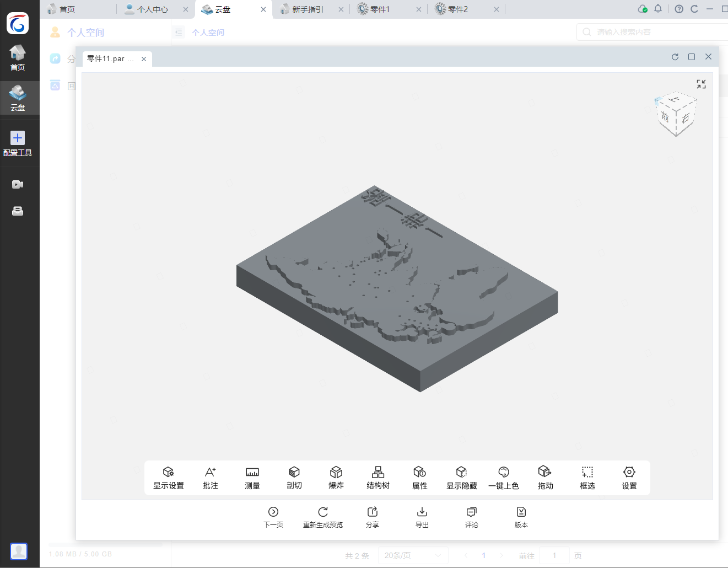Exit fullscreen via the collapse icon

[701, 84]
